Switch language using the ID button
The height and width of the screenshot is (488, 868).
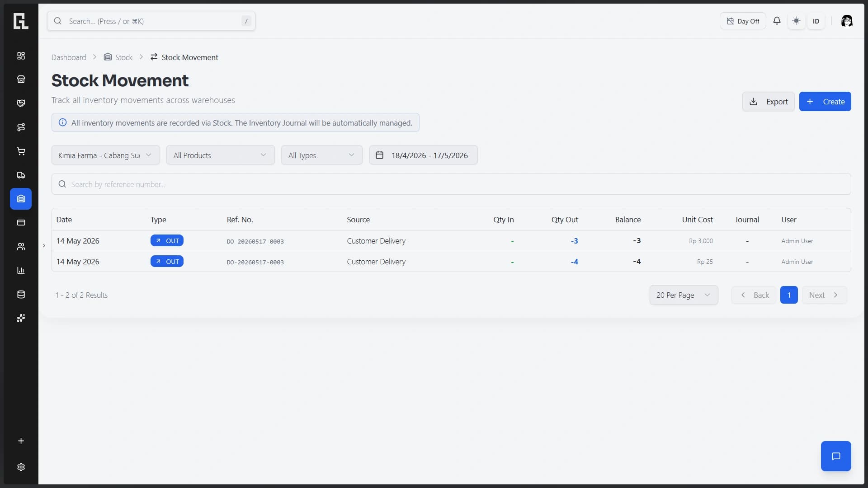[x=816, y=21]
